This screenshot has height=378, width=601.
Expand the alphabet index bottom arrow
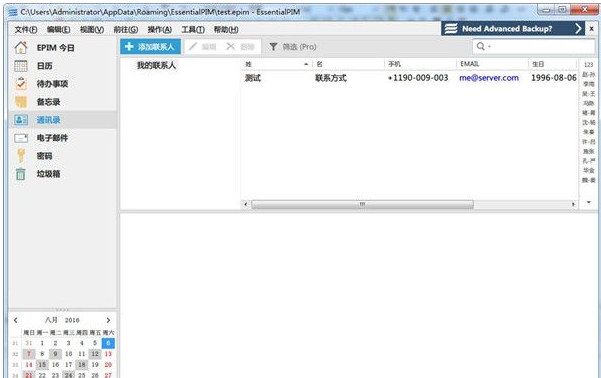coord(589,202)
